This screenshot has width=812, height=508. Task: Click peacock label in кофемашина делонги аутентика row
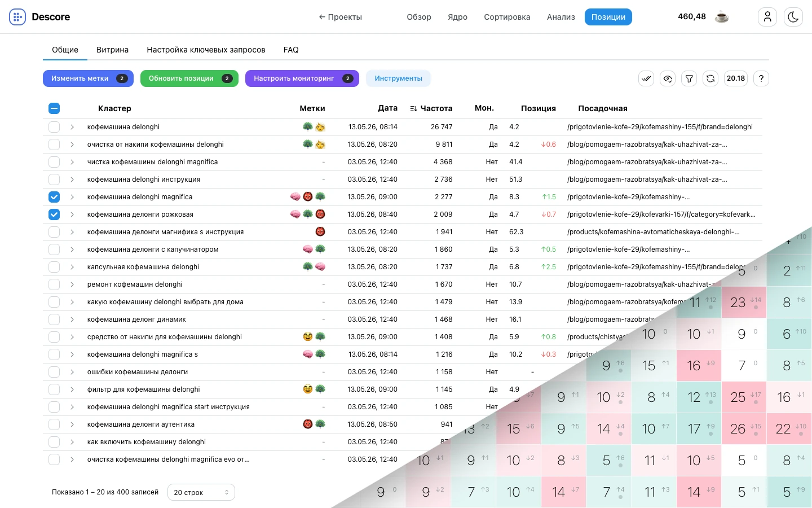point(320,424)
